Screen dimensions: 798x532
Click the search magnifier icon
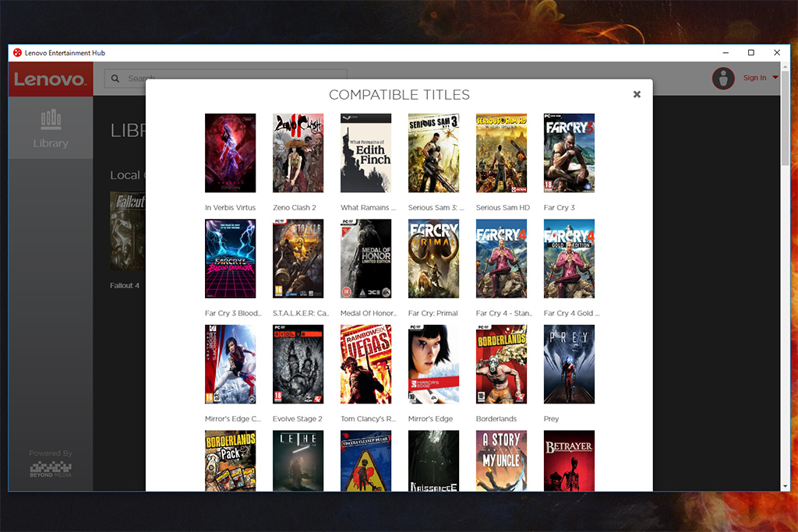pos(115,79)
